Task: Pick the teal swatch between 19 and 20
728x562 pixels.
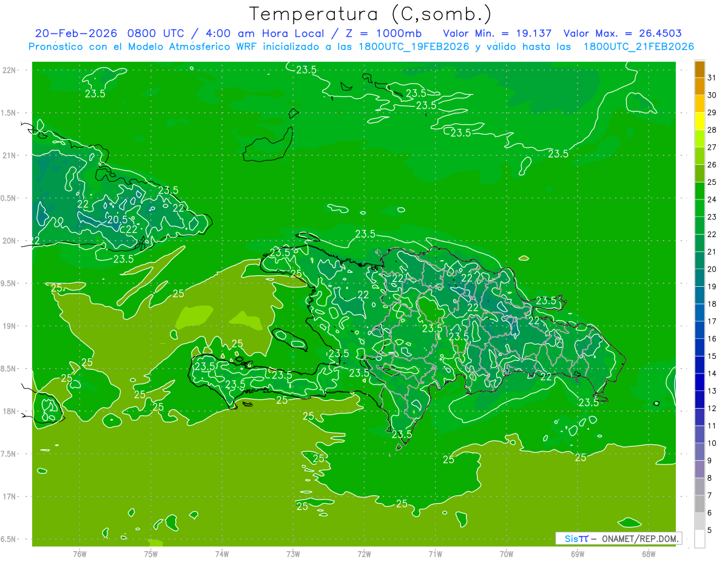Action: click(699, 278)
